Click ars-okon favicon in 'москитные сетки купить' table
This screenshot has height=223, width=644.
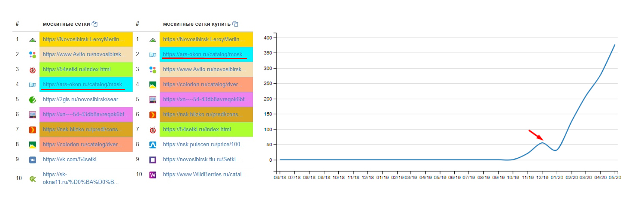(x=153, y=55)
